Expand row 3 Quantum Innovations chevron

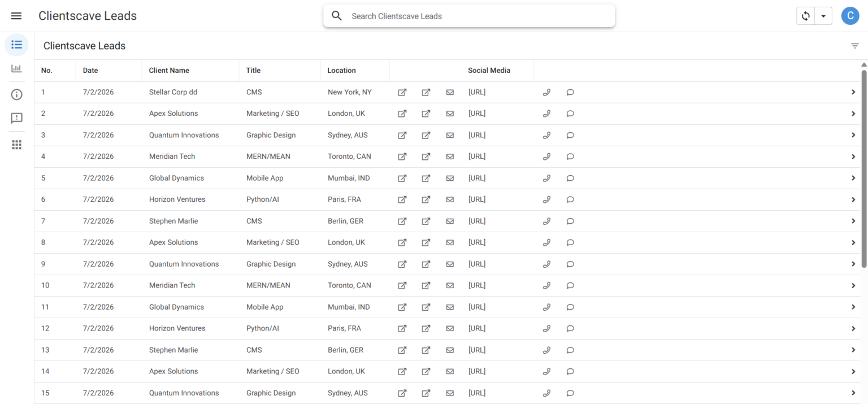click(853, 135)
